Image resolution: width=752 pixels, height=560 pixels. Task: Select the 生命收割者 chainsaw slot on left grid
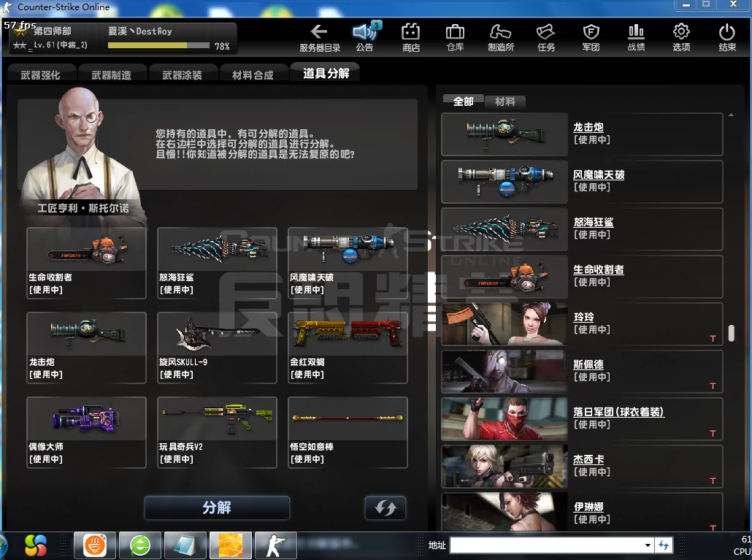(x=86, y=264)
